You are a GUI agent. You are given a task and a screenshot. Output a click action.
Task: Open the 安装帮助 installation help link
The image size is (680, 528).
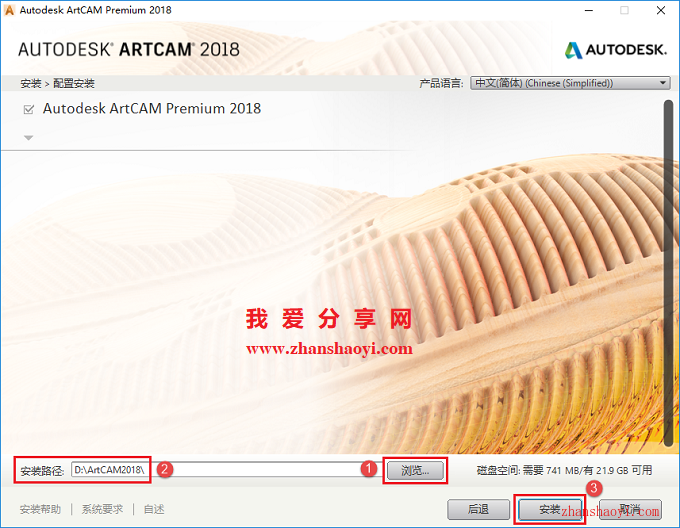coord(40,509)
